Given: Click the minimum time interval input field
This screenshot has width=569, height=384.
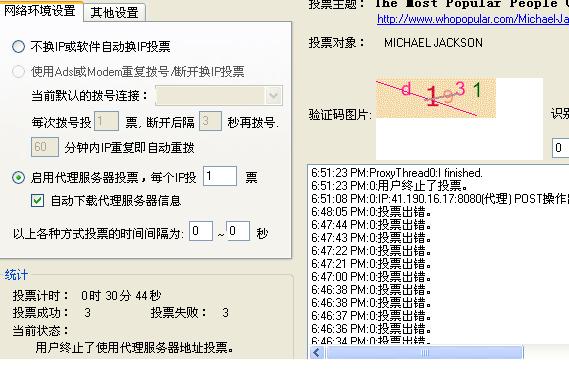Looking at the screenshot, I should click(x=201, y=231).
